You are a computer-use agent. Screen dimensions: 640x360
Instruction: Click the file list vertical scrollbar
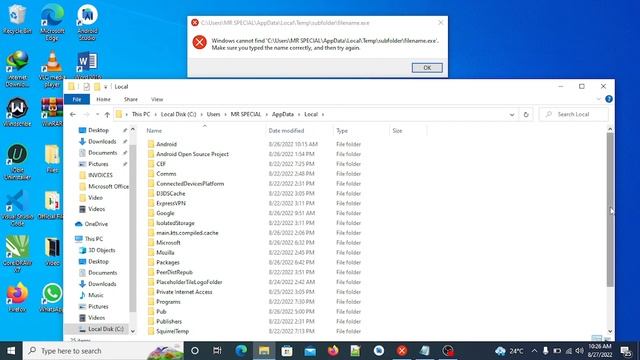point(610,209)
